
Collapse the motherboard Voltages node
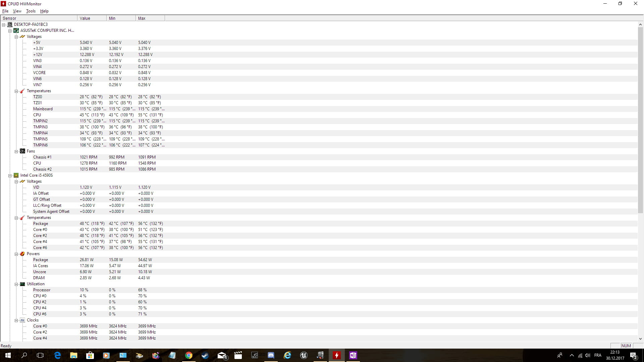(x=16, y=37)
